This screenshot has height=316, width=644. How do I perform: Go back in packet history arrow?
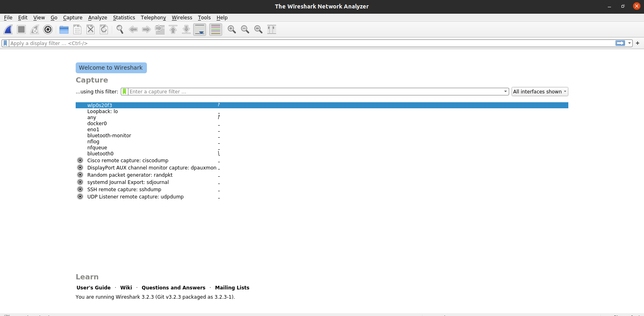pyautogui.click(x=133, y=29)
